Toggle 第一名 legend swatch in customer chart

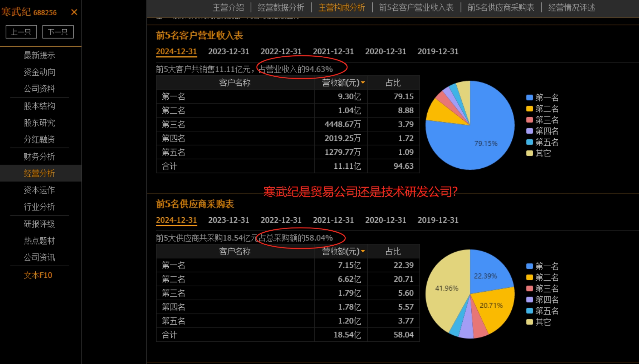pyautogui.click(x=530, y=97)
